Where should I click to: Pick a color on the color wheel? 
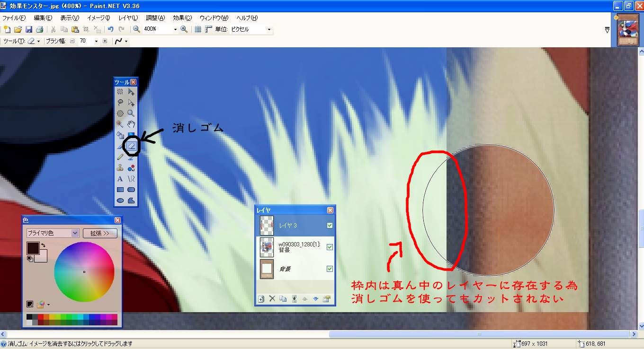(84, 271)
